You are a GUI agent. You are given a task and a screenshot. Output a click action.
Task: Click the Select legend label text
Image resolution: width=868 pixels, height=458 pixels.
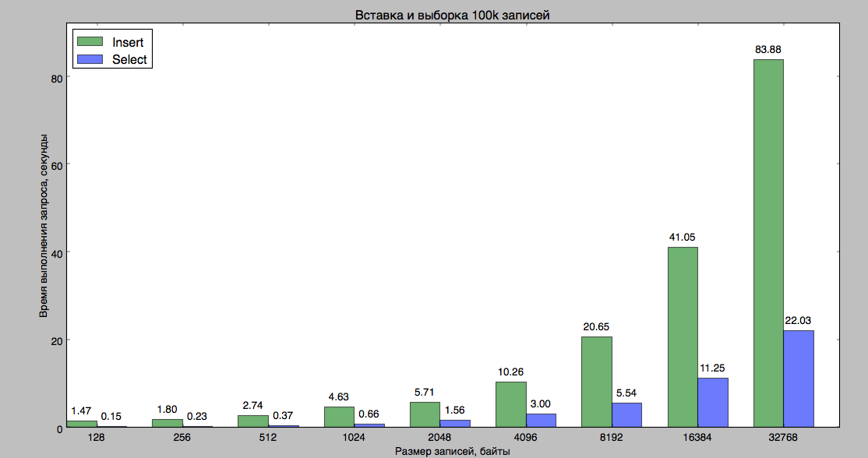tap(129, 60)
